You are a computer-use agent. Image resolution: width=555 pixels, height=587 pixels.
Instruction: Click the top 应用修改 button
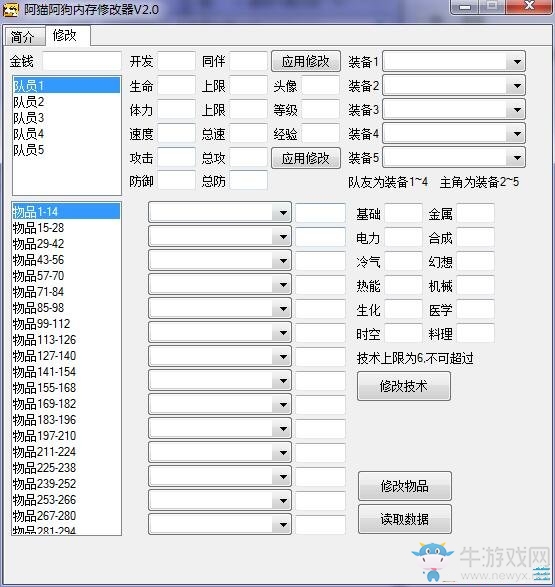click(x=306, y=61)
